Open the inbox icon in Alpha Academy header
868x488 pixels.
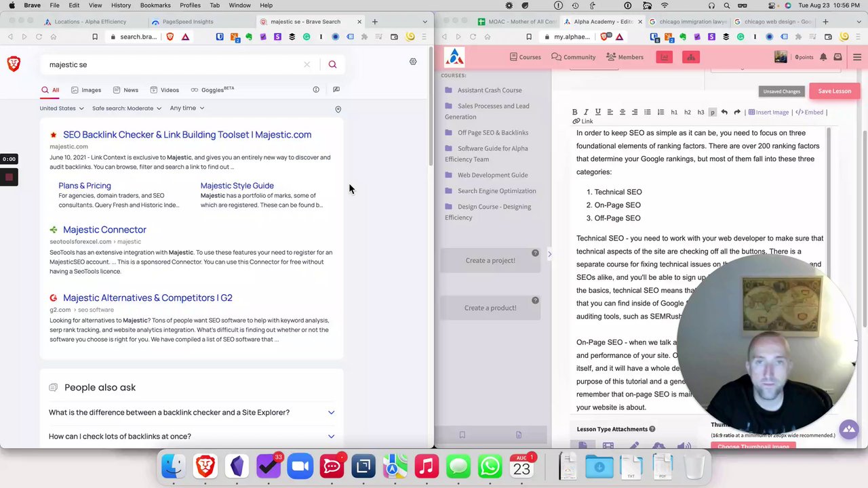[x=837, y=57]
